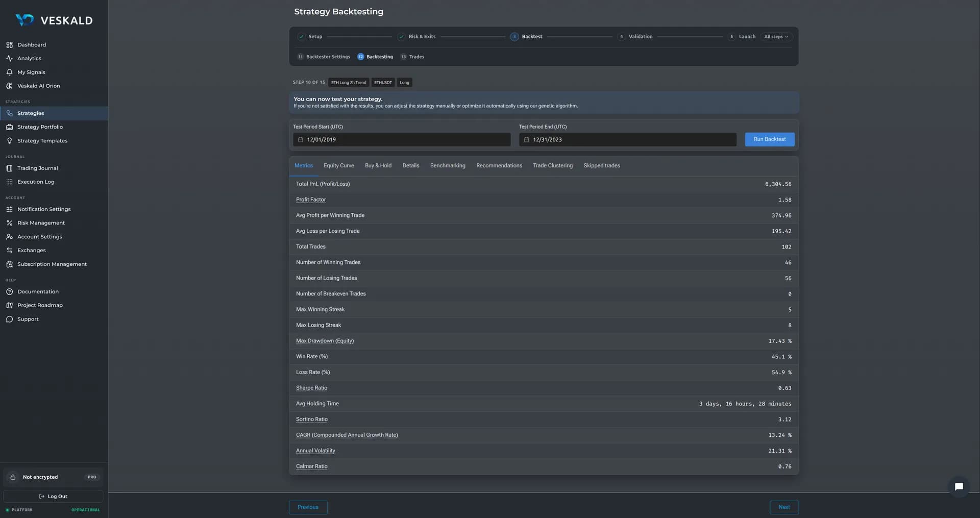Expand the All steps dropdown
The image size is (980, 518).
click(x=776, y=37)
